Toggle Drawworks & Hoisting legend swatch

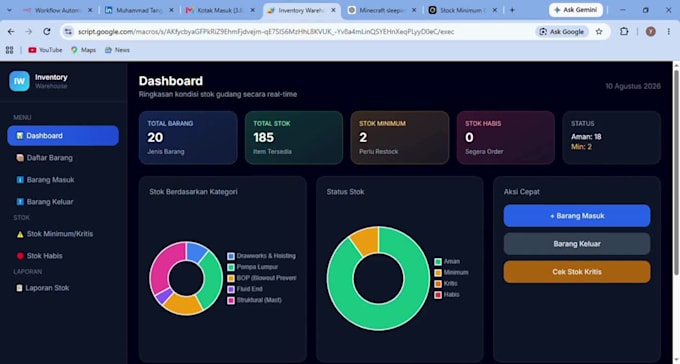point(231,256)
